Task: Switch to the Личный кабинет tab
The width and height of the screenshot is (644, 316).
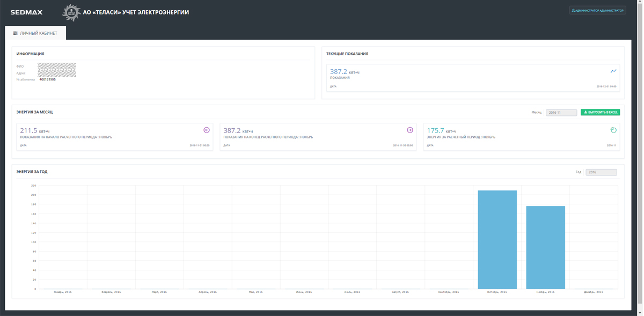Action: pos(36,33)
